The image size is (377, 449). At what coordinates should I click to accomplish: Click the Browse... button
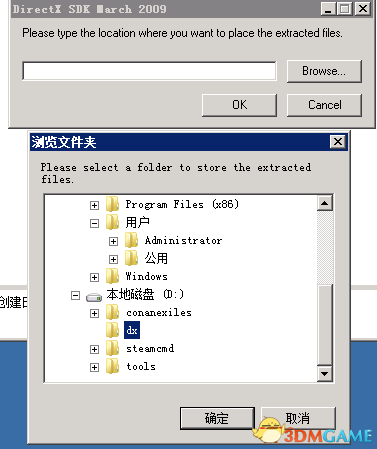pyautogui.click(x=324, y=71)
